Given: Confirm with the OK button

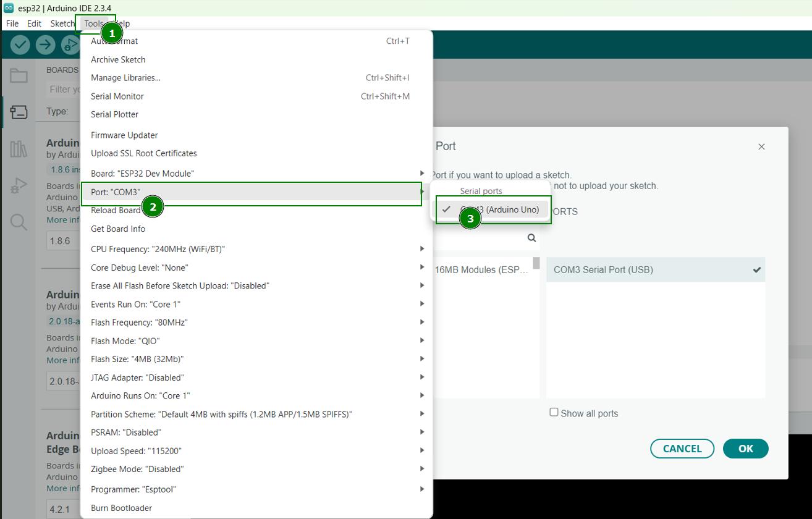Looking at the screenshot, I should tap(746, 449).
